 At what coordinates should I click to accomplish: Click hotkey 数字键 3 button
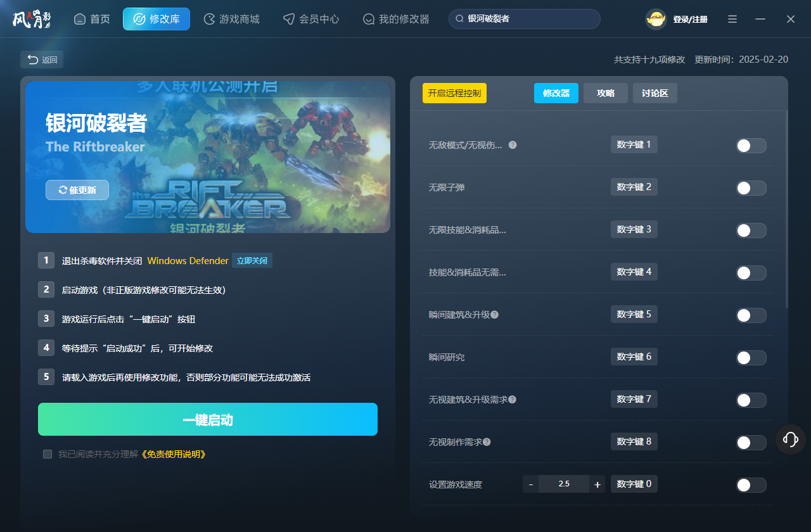[x=634, y=229]
